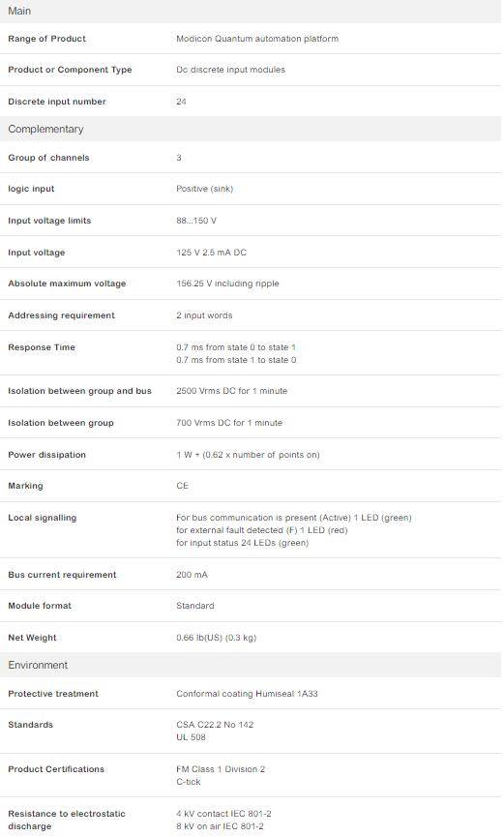The height and width of the screenshot is (837, 504).
Task: Select the Range of Product row label
Action: click(46, 39)
